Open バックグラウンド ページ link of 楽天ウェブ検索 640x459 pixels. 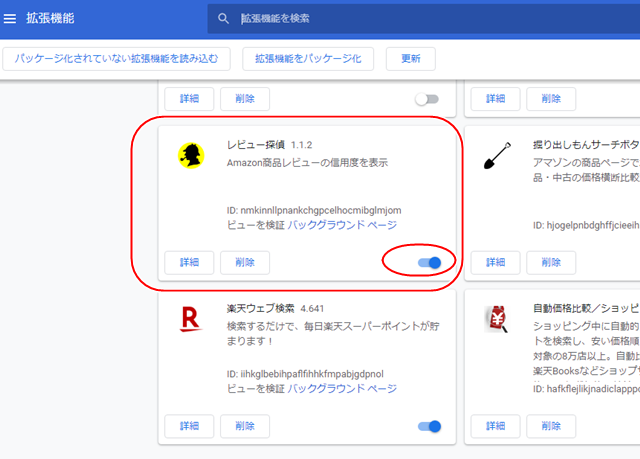pyautogui.click(x=342, y=388)
